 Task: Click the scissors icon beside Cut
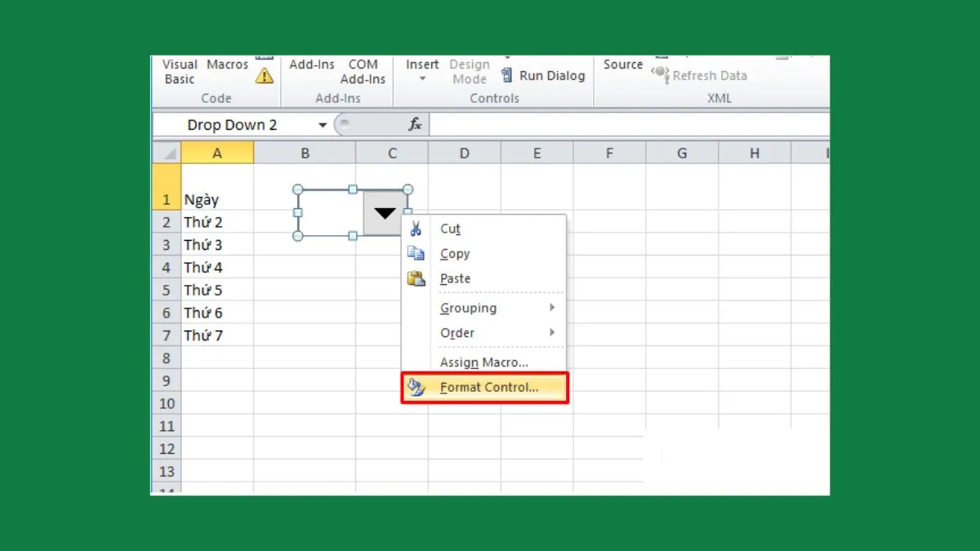pos(416,229)
